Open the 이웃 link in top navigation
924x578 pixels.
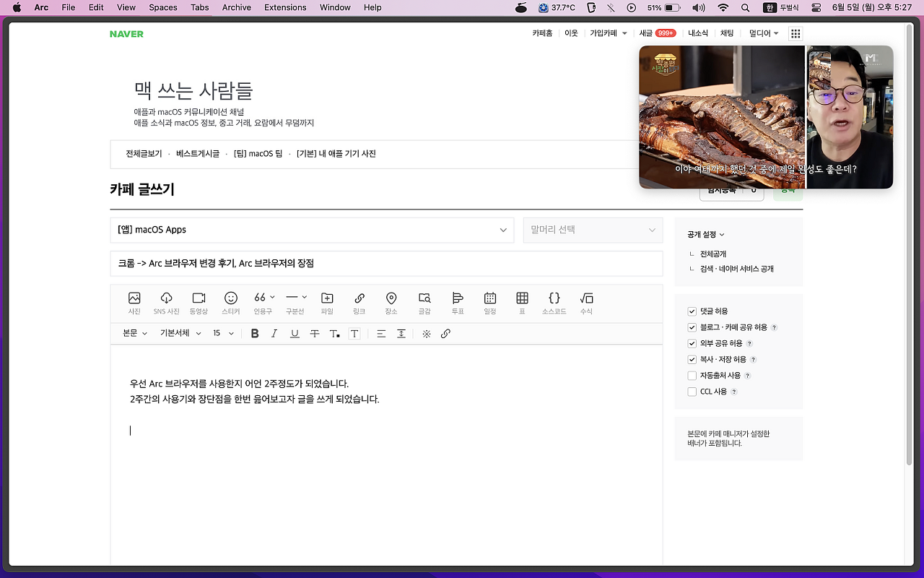pos(571,33)
